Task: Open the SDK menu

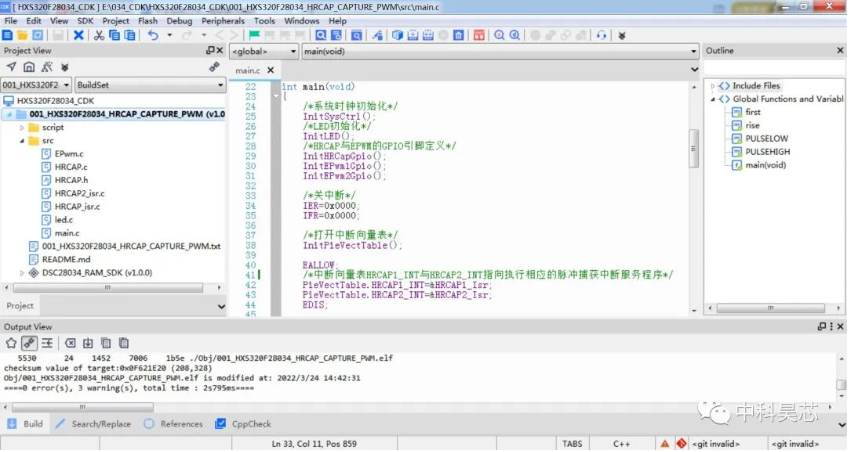Action: click(85, 21)
